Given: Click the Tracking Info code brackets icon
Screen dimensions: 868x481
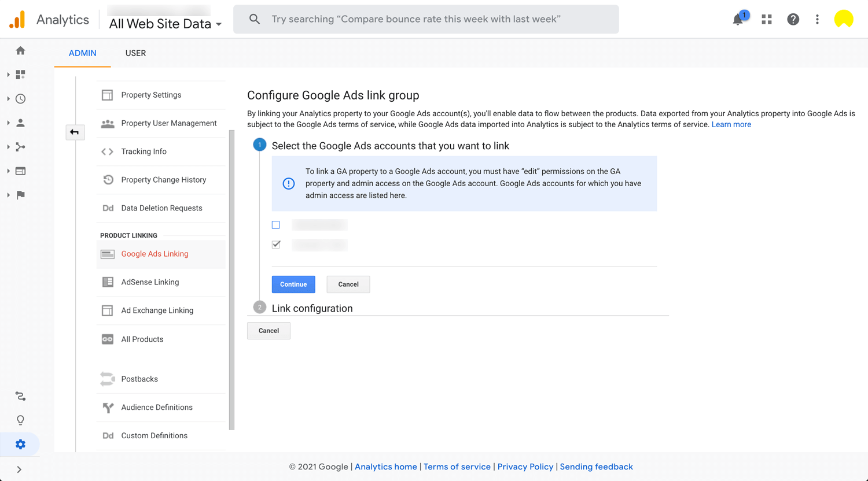Looking at the screenshot, I should click(x=108, y=151).
